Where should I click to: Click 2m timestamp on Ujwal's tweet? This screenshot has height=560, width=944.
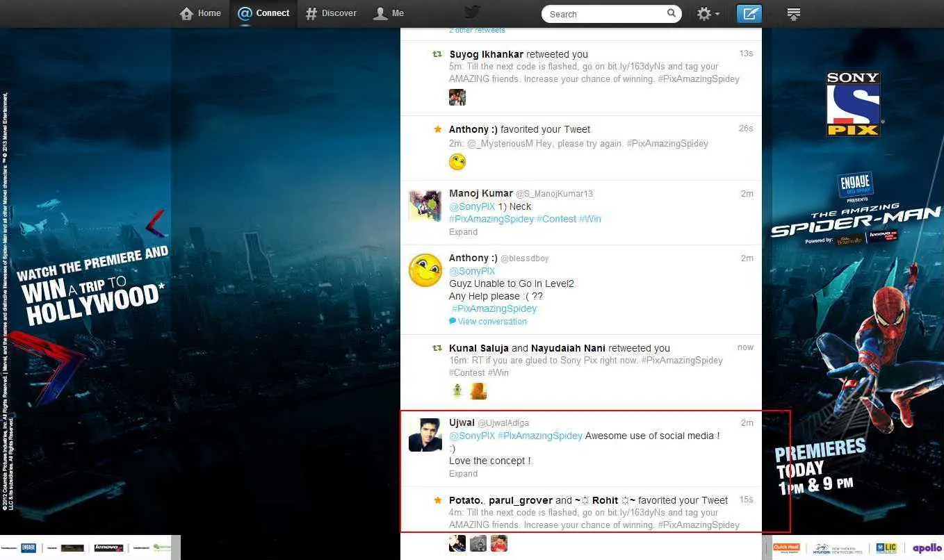click(x=747, y=423)
